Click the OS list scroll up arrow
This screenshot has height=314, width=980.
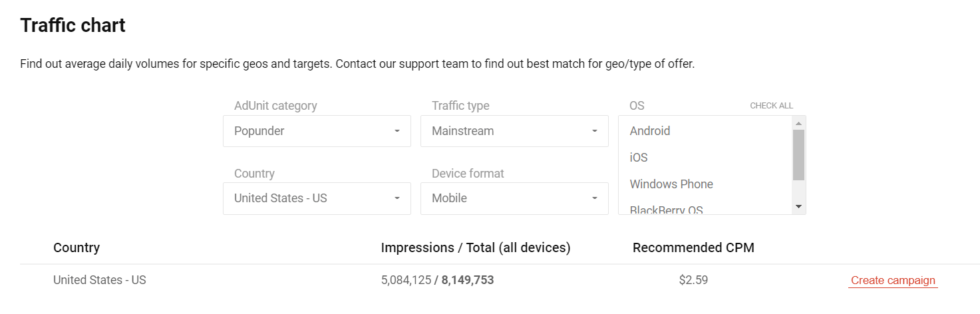click(799, 123)
